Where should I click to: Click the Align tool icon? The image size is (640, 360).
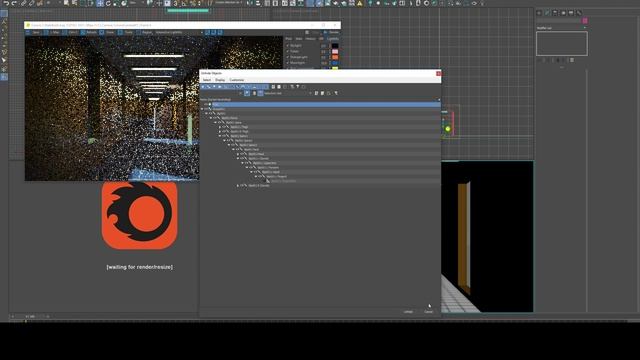tap(258, 3)
